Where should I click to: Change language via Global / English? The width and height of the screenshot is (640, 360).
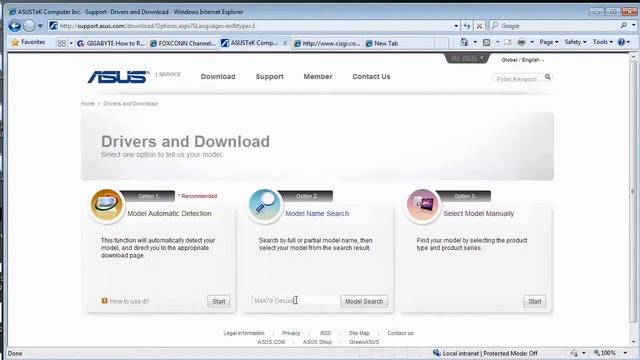[x=522, y=60]
